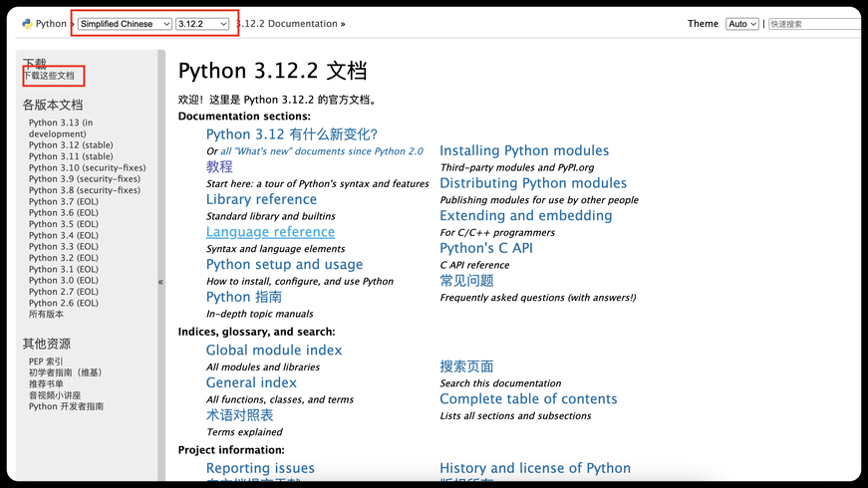
Task: Open Python 3.12 (stable) docs
Action: tap(71, 145)
